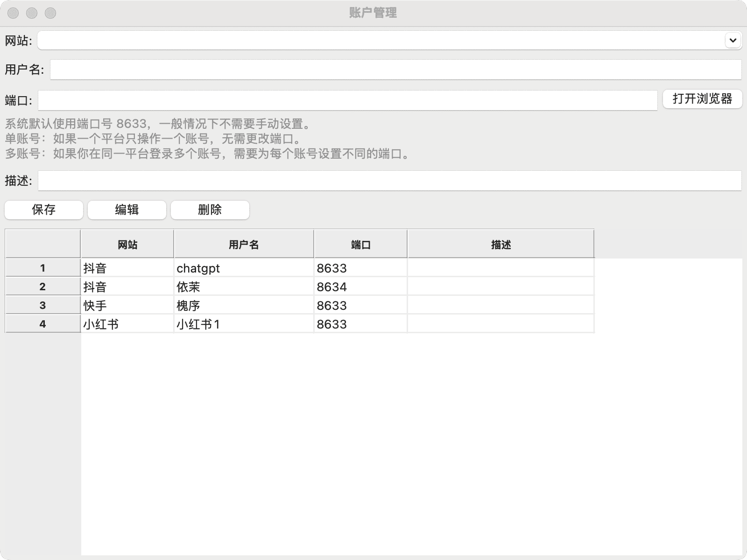This screenshot has width=747, height=560.
Task: Click the 网站 combo box field
Action: click(x=389, y=41)
